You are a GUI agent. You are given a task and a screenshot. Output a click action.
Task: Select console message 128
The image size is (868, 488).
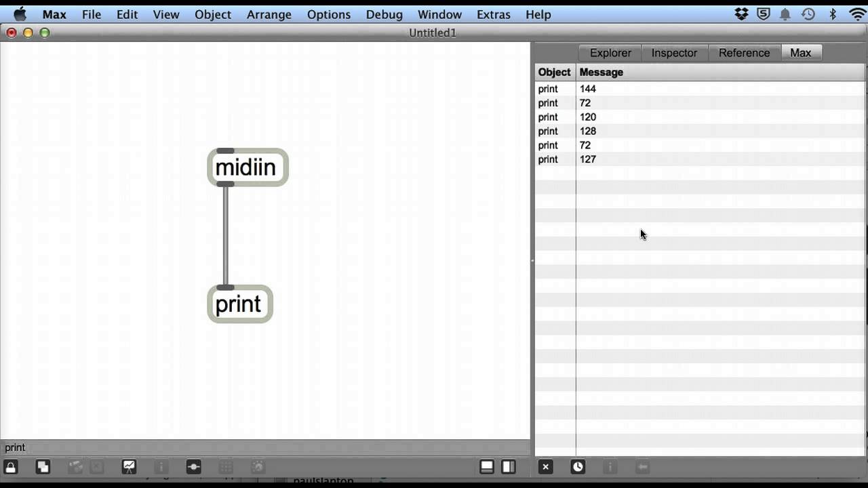(x=588, y=131)
